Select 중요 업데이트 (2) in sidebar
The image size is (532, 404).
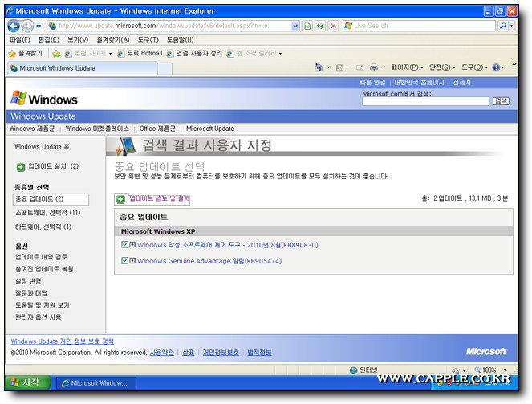point(51,199)
